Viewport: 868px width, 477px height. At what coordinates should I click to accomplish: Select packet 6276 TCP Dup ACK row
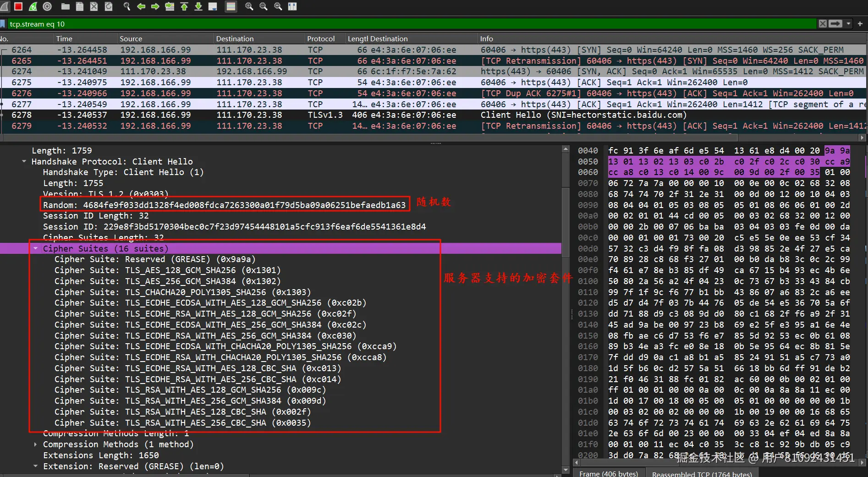click(433, 93)
